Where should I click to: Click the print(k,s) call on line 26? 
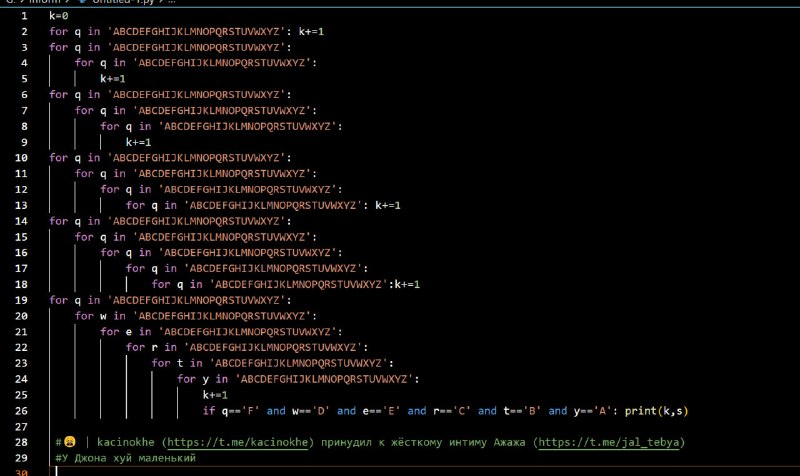click(656, 411)
